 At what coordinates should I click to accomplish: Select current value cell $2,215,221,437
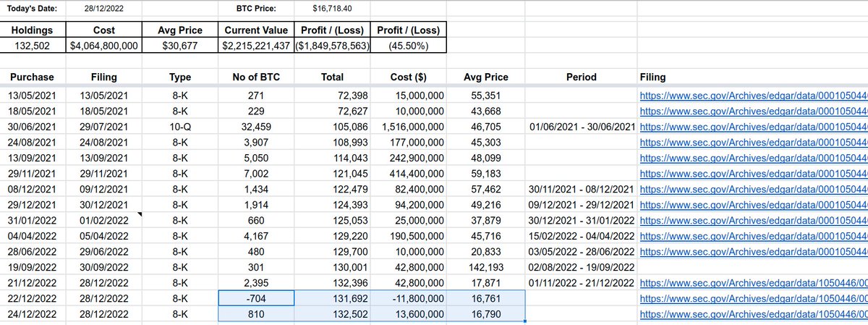[256, 45]
